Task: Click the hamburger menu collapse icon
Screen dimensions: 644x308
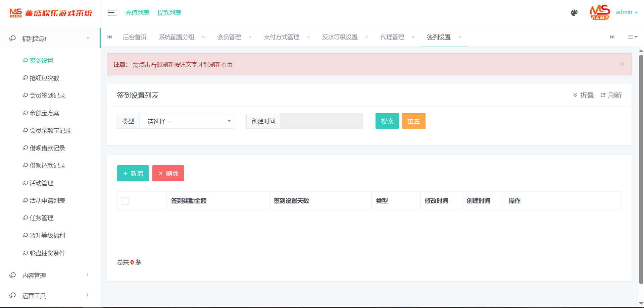Action: [112, 13]
